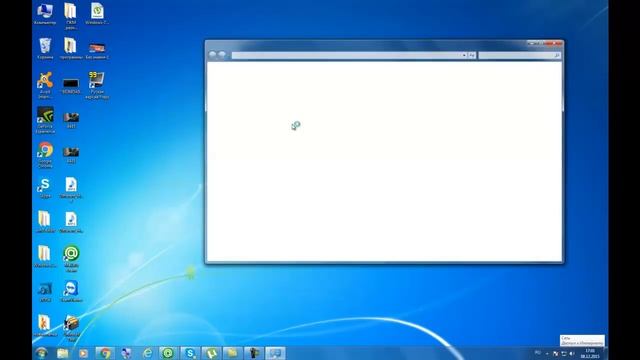Open Skype from the taskbar

190,353
